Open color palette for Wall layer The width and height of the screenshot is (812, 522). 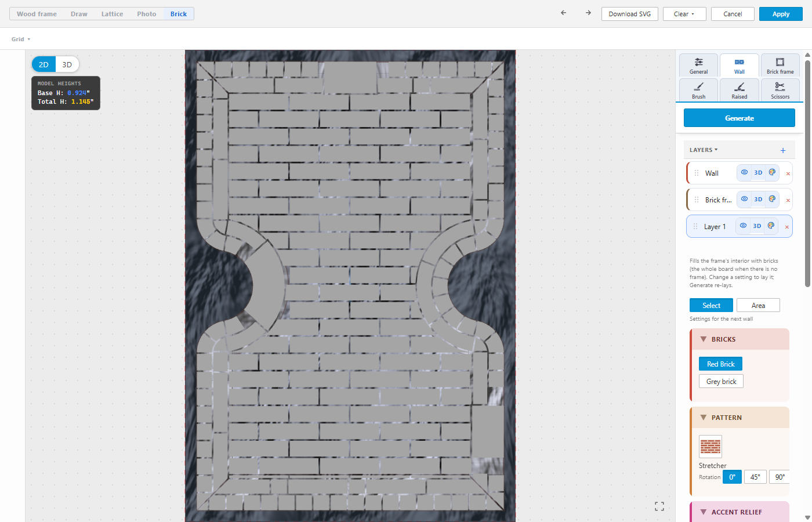click(x=772, y=172)
